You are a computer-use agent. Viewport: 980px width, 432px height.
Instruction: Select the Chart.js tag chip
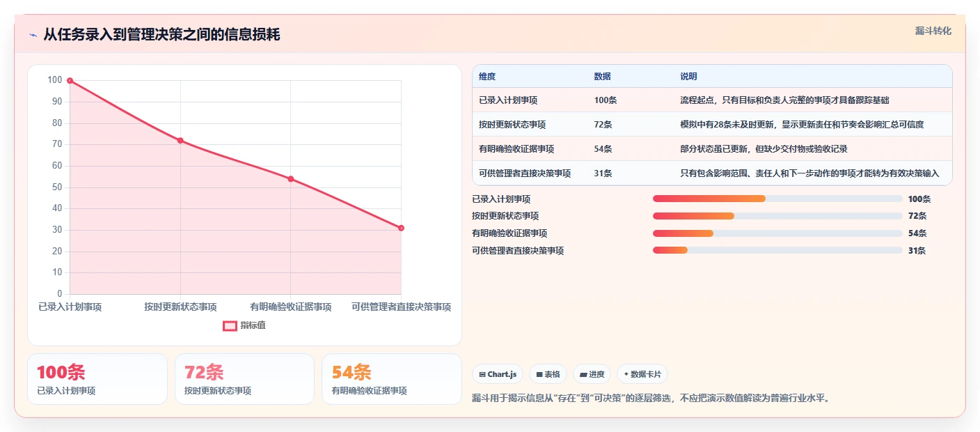pyautogui.click(x=498, y=374)
